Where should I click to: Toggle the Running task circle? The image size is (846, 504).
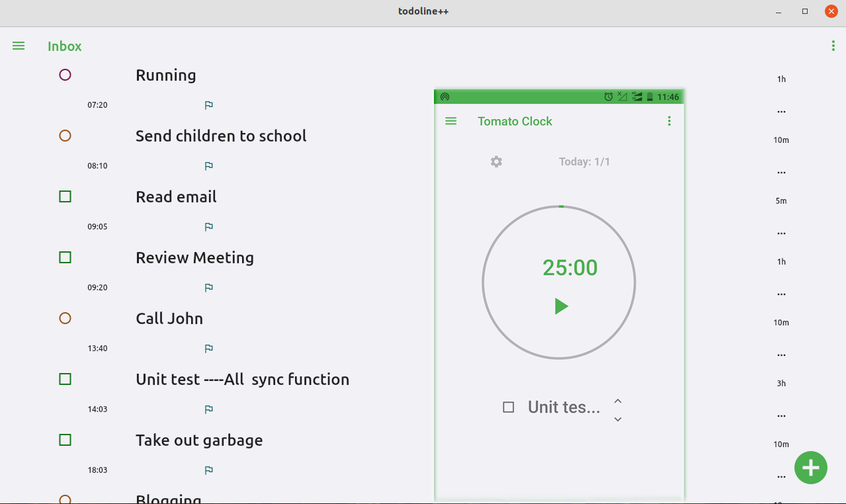(x=65, y=75)
